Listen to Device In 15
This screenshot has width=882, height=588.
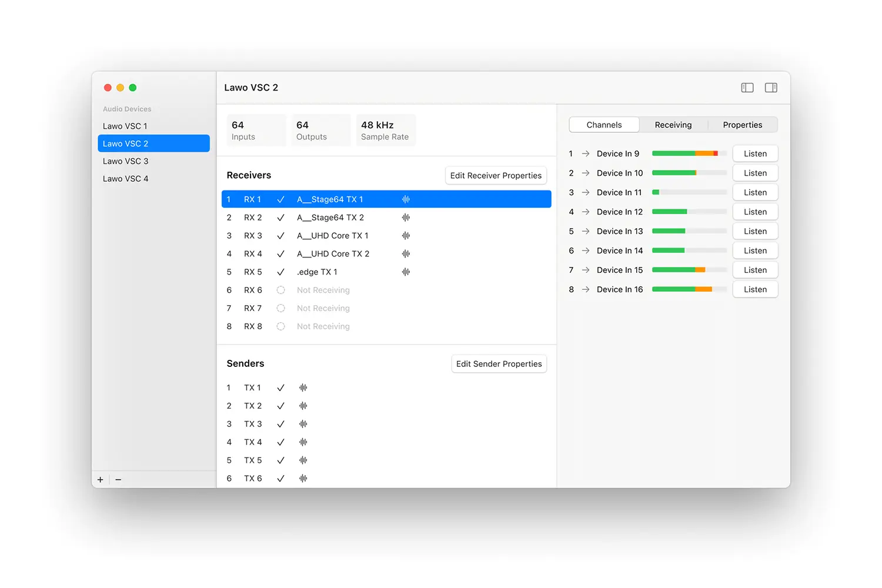point(755,270)
